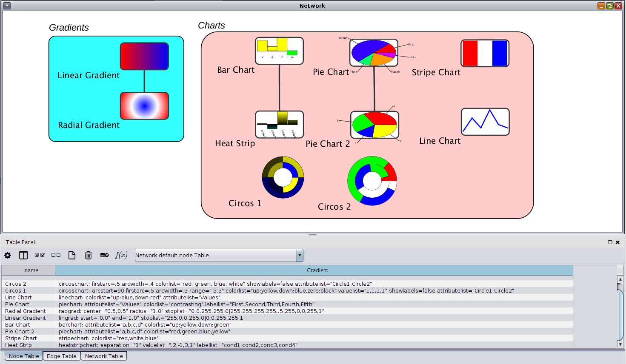The width and height of the screenshot is (626, 364).
Task: Float the Table Panel window
Action: [610, 242]
